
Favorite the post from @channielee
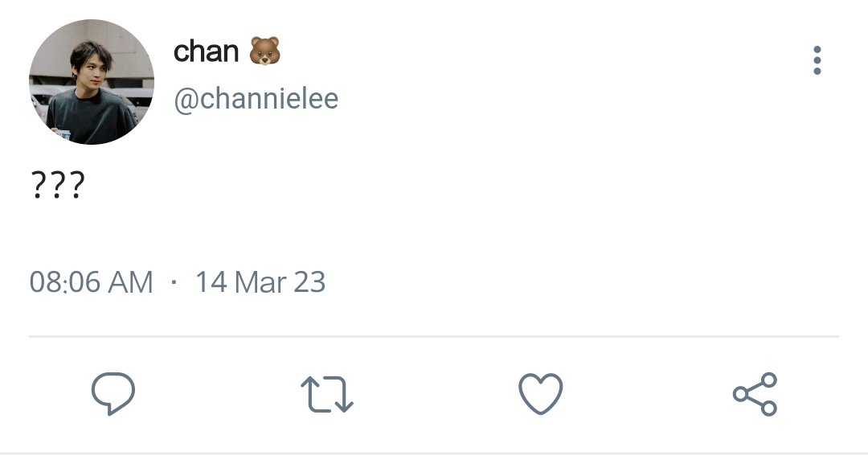[x=540, y=394]
